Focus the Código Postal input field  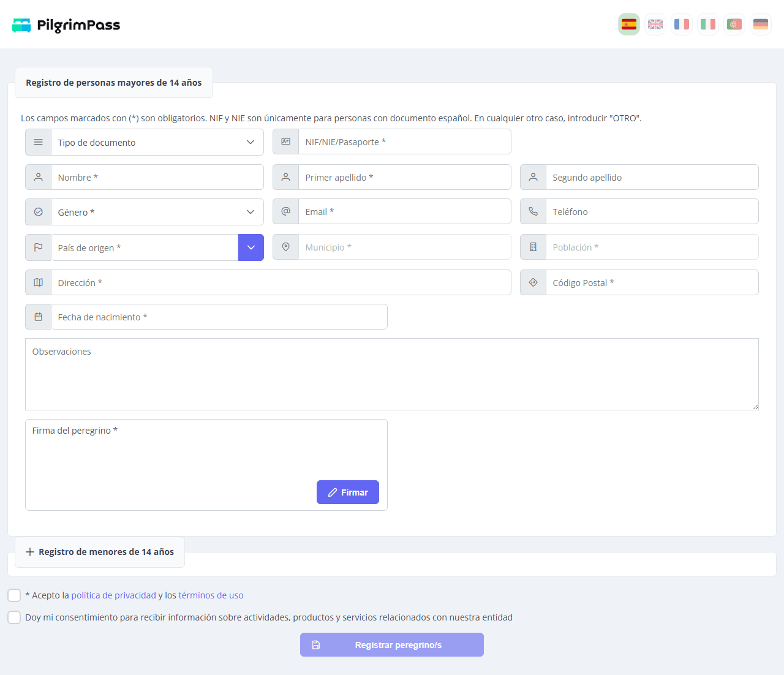pyautogui.click(x=652, y=282)
